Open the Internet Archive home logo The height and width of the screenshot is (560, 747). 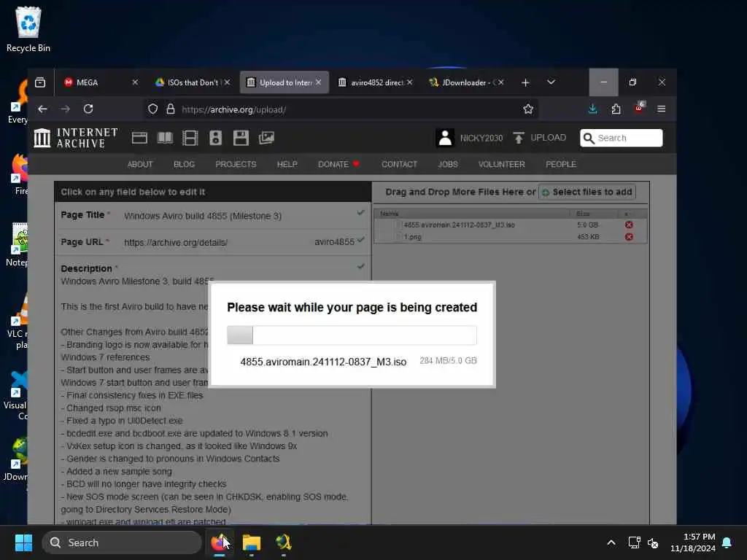(76, 138)
